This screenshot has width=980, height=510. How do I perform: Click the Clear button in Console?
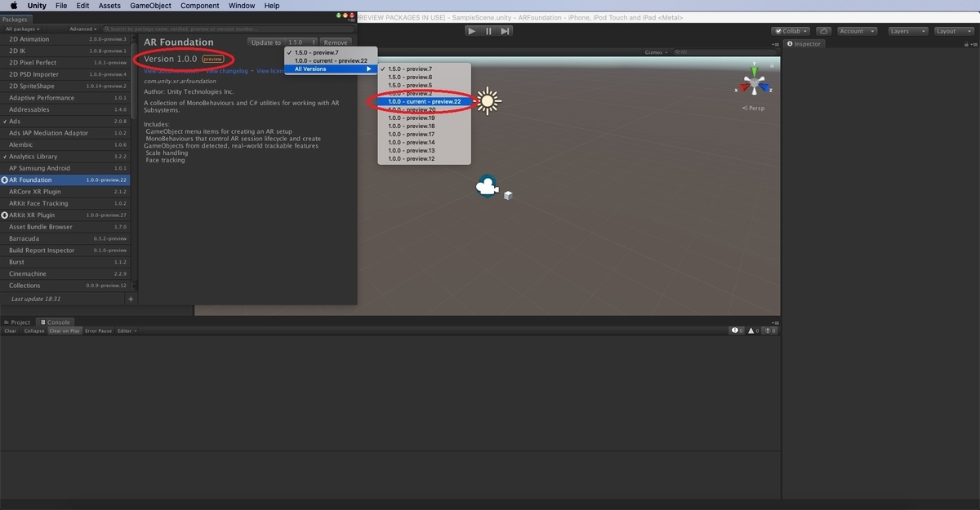11,330
